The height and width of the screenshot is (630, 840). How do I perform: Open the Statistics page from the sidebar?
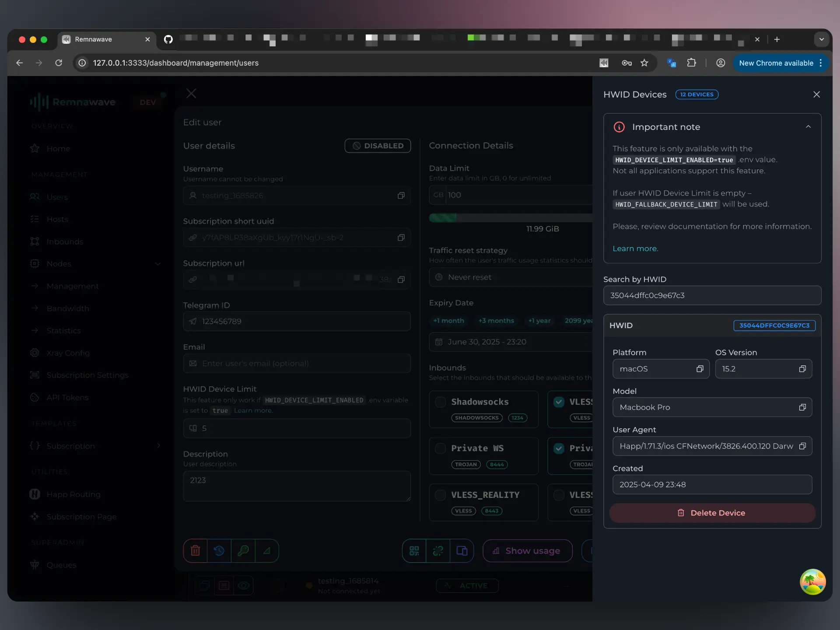point(64,330)
